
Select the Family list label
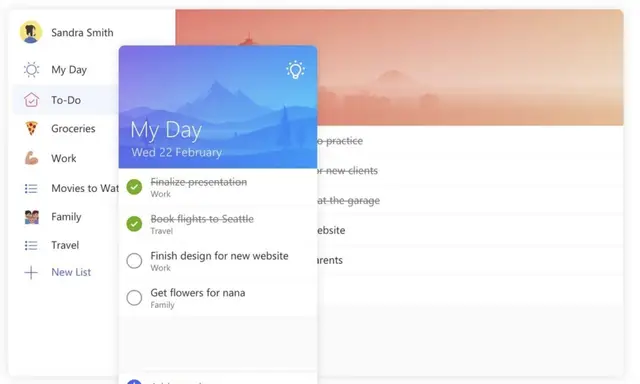coord(66,217)
